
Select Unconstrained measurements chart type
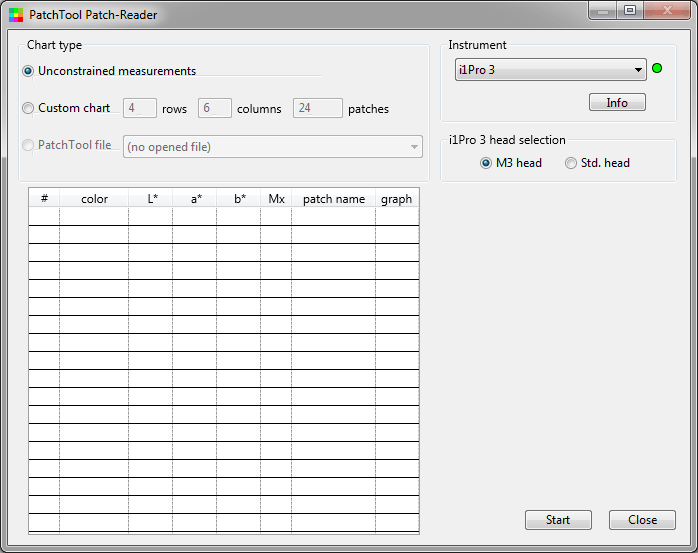(28, 71)
